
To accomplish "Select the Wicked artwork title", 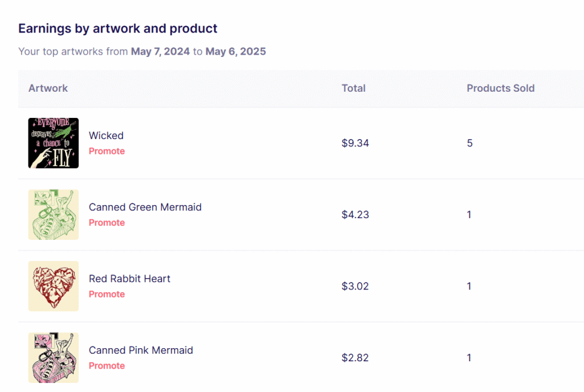I will tap(106, 136).
